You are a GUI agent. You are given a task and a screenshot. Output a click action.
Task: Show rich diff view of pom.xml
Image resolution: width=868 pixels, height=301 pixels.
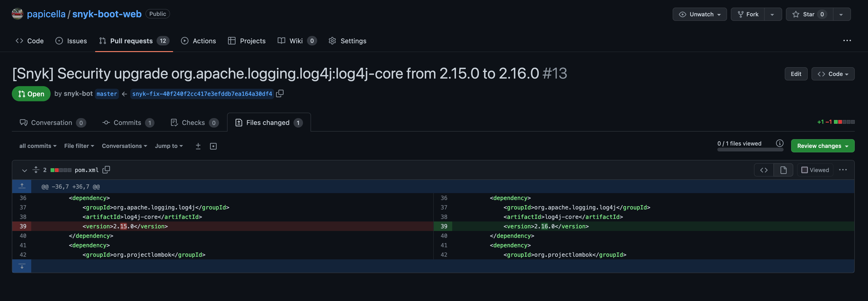tap(783, 170)
